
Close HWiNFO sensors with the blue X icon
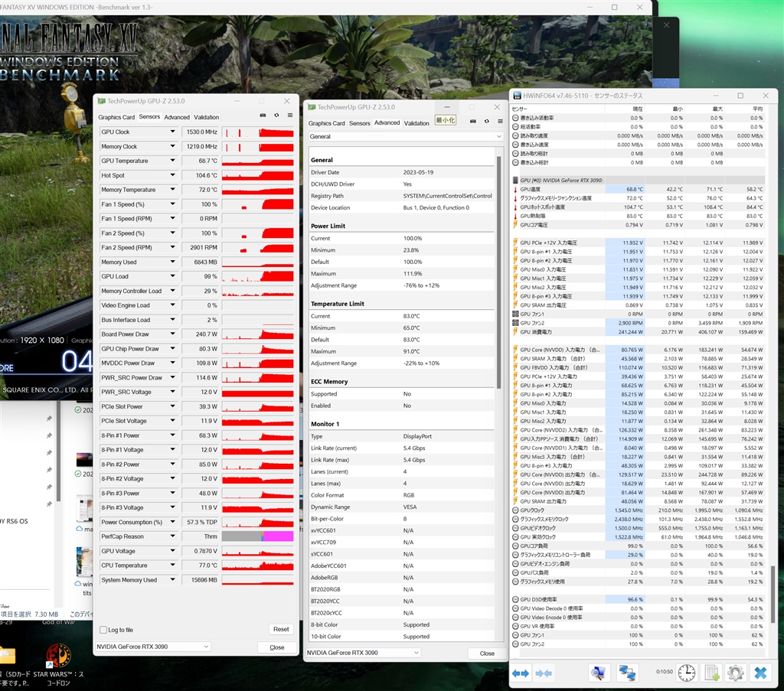coord(759,673)
